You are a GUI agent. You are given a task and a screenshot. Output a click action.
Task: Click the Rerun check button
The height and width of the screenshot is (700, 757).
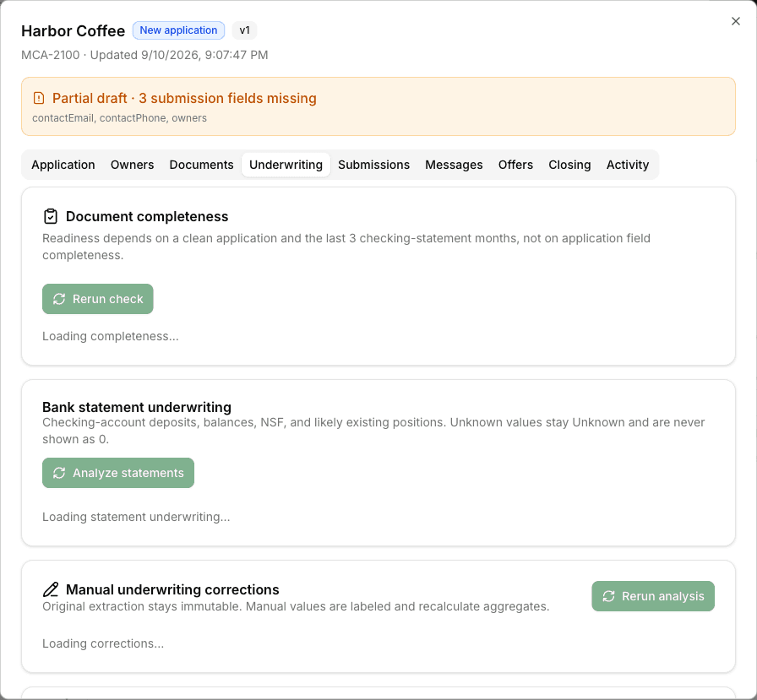[97, 299]
